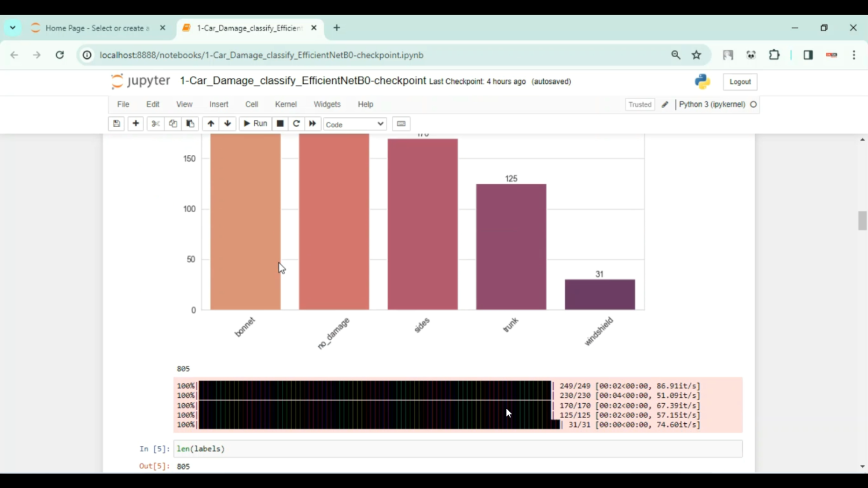Screen dimensions: 868x488
Task: Restart the kernel
Action: point(296,123)
